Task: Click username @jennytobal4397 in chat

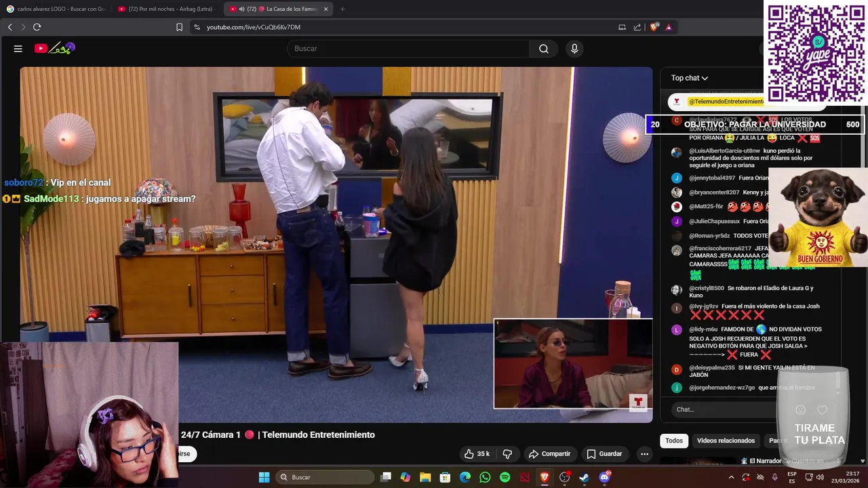Action: tap(712, 178)
